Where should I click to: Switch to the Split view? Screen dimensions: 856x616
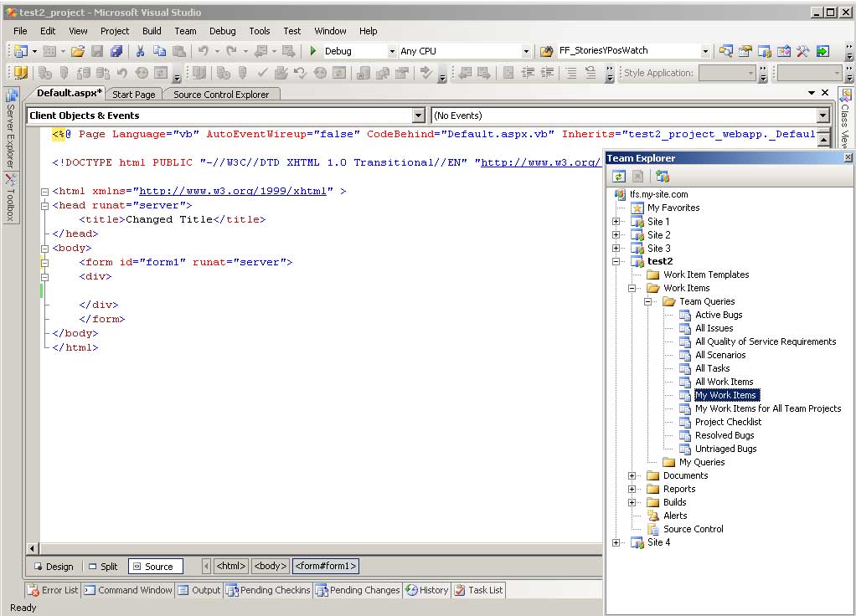coord(104,567)
